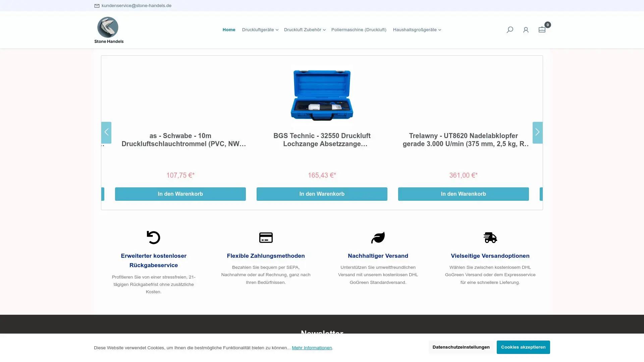Click the blue tool case thumbnail
The width and height of the screenshot is (644, 362).
(x=322, y=95)
